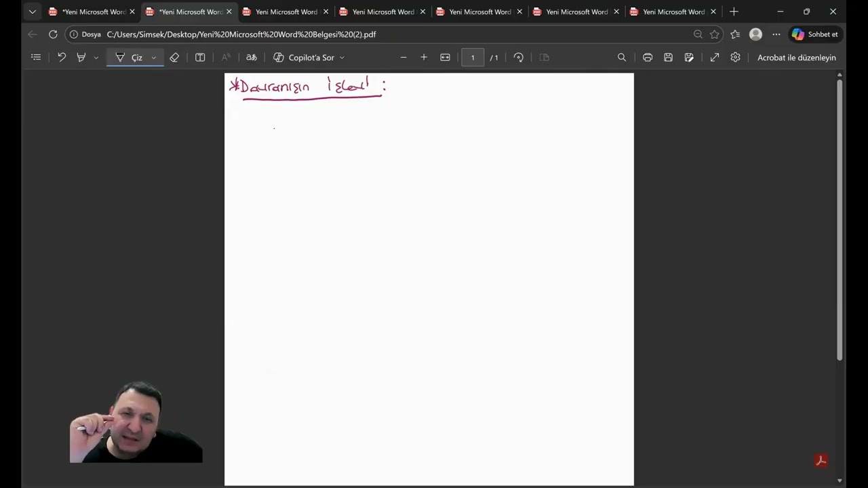Print the PDF document
The image size is (868, 488).
click(x=648, y=58)
